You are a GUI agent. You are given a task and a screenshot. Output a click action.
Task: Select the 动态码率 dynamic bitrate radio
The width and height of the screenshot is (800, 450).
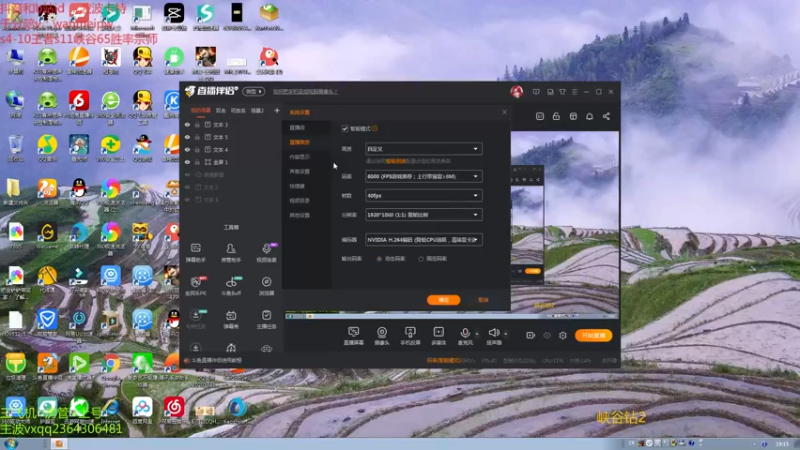pyautogui.click(x=379, y=259)
